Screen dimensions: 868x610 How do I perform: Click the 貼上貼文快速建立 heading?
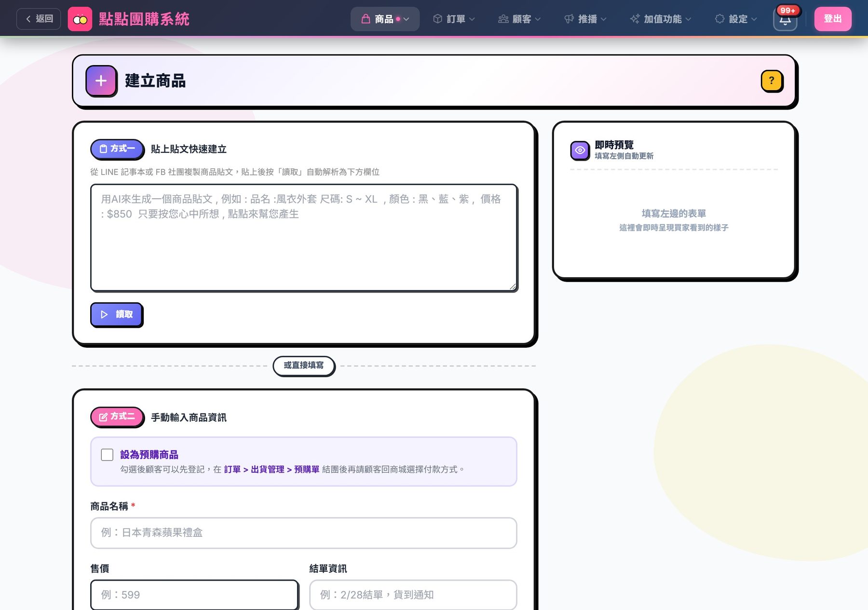point(189,149)
